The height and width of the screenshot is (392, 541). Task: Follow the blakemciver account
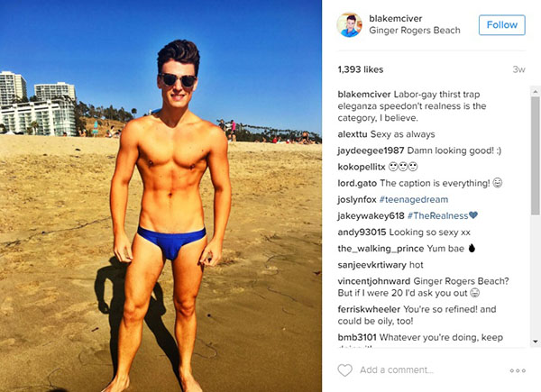(x=502, y=25)
